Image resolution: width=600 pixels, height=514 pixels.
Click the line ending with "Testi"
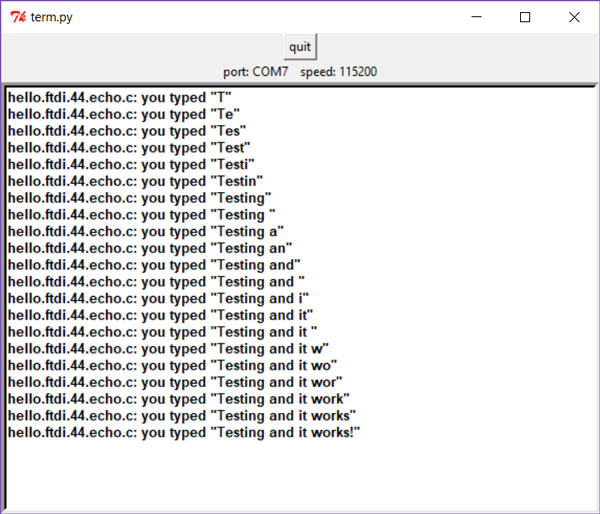pyautogui.click(x=131, y=165)
